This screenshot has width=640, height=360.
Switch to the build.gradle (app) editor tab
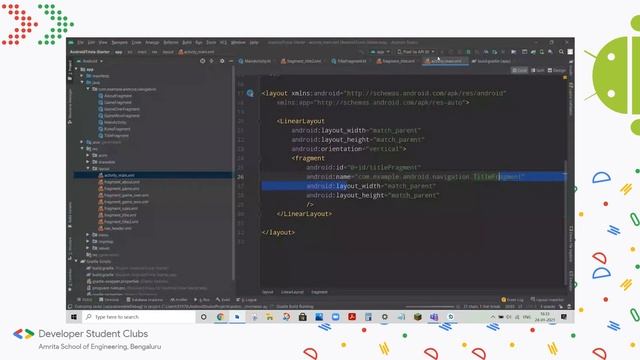click(491, 61)
